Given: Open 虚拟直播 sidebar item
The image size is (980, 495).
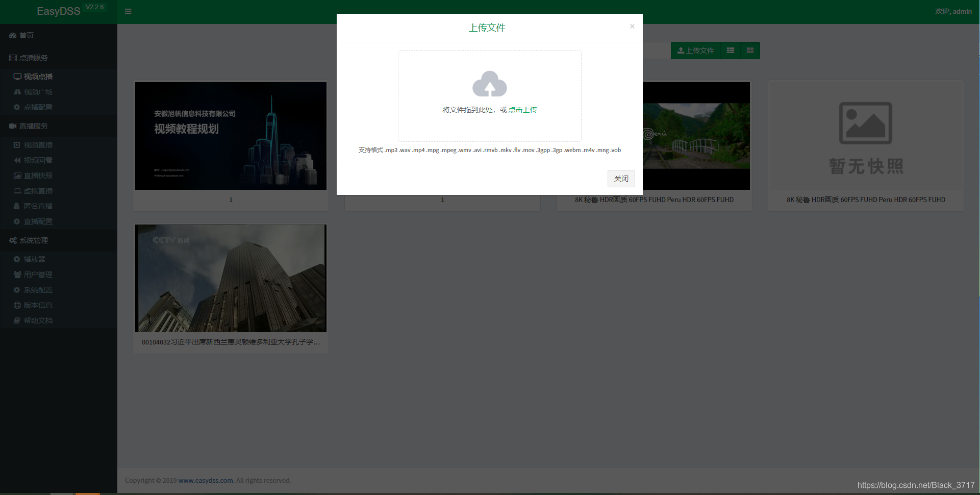Looking at the screenshot, I should [59, 191].
